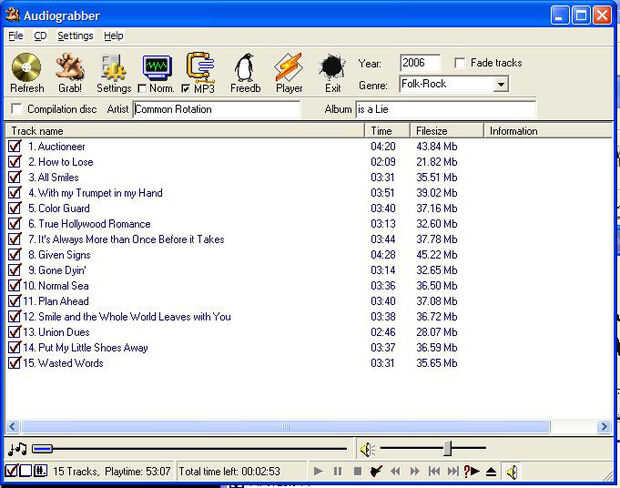
Task: Click filesize 45.22 Mb
Action: pos(437,255)
